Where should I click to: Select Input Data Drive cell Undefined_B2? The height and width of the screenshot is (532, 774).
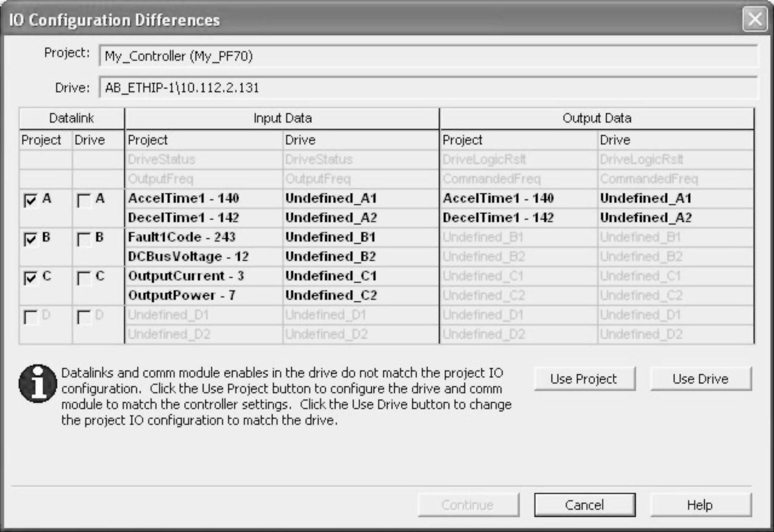pyautogui.click(x=361, y=257)
